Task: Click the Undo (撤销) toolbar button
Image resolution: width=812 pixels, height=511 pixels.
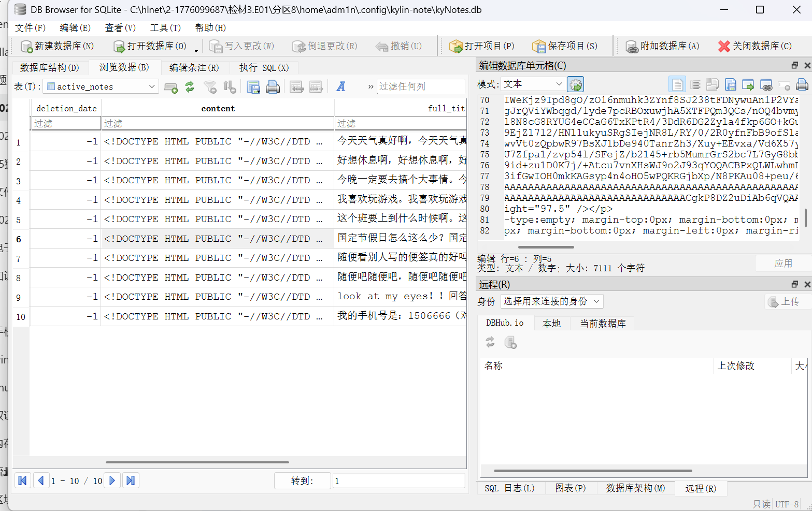Action: (398, 46)
